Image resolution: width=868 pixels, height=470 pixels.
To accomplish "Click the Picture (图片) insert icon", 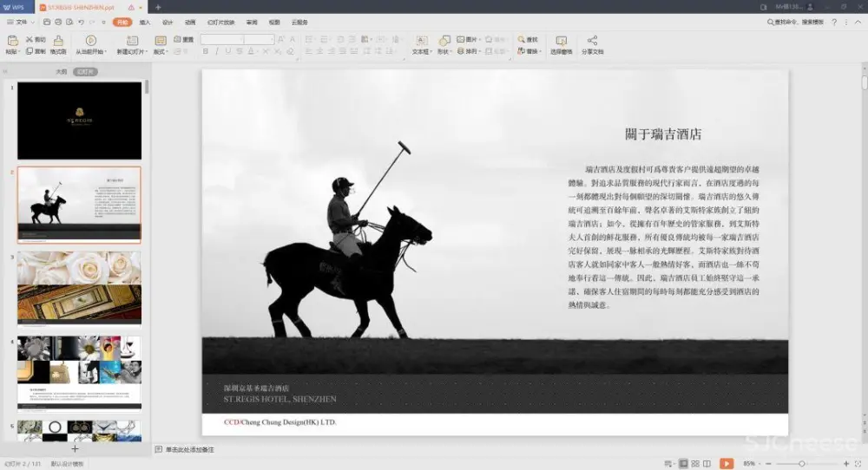I will pyautogui.click(x=461, y=40).
